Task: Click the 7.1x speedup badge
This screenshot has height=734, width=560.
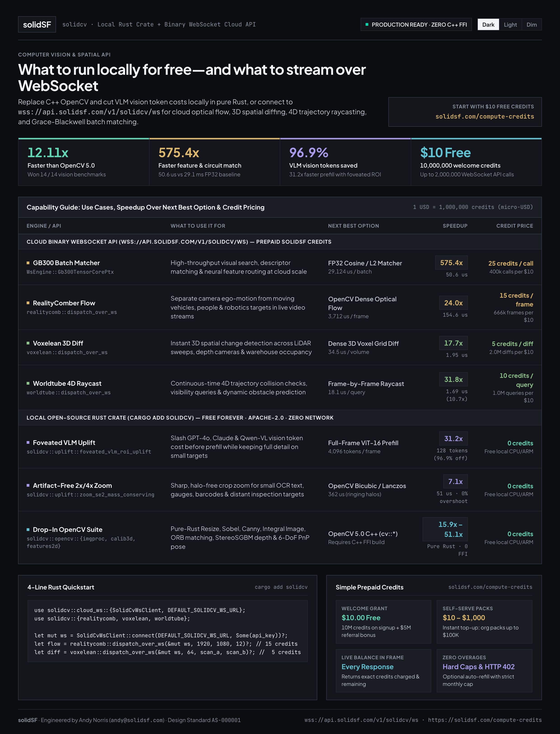Action: [455, 481]
